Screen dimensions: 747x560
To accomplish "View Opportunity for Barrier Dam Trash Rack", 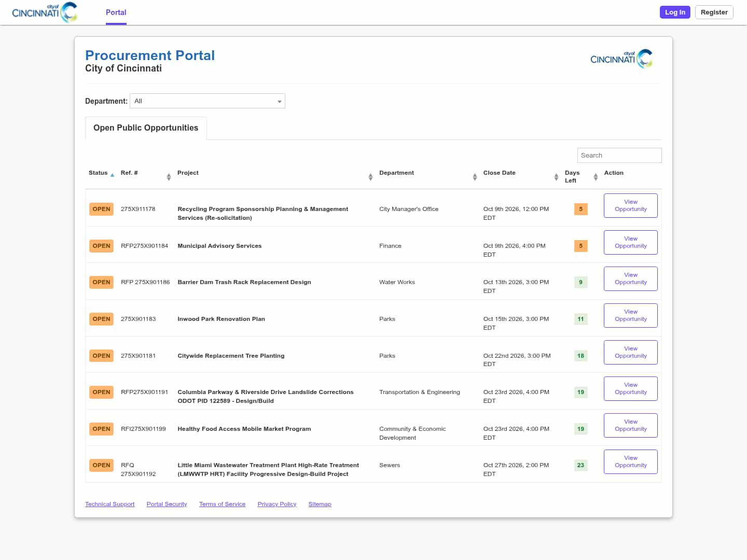I will (x=631, y=279).
